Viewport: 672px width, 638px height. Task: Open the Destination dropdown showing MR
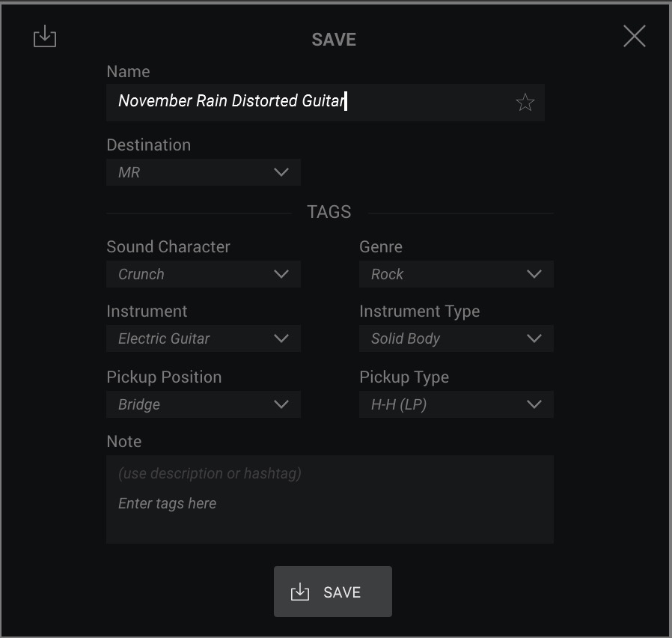click(203, 172)
